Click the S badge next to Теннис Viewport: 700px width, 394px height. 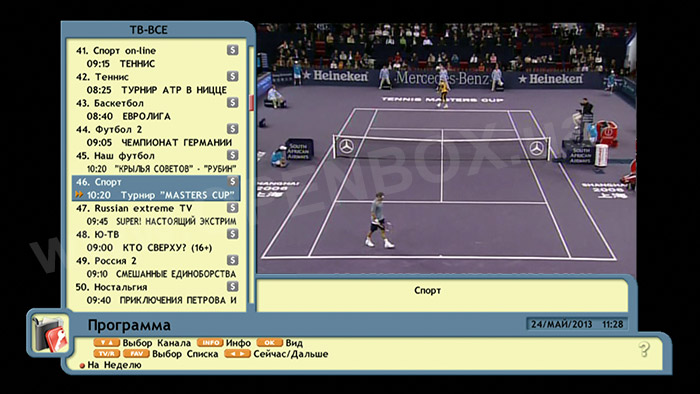(x=232, y=76)
